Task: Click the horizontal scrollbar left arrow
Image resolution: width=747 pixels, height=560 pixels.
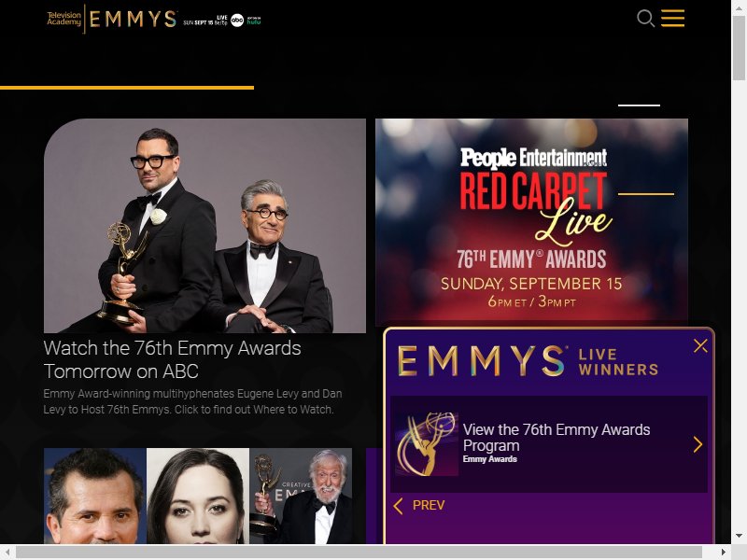Action: pyautogui.click(x=7, y=552)
